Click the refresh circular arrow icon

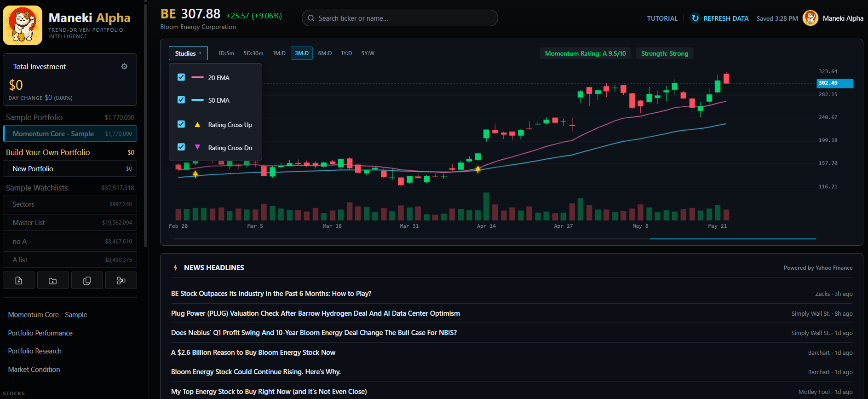tap(695, 18)
